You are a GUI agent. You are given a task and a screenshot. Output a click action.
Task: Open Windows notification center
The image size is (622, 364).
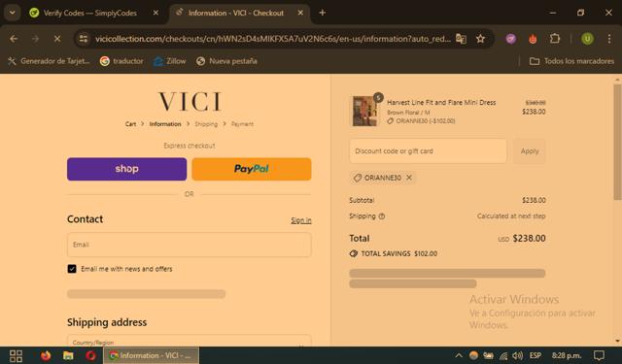pos(599,355)
